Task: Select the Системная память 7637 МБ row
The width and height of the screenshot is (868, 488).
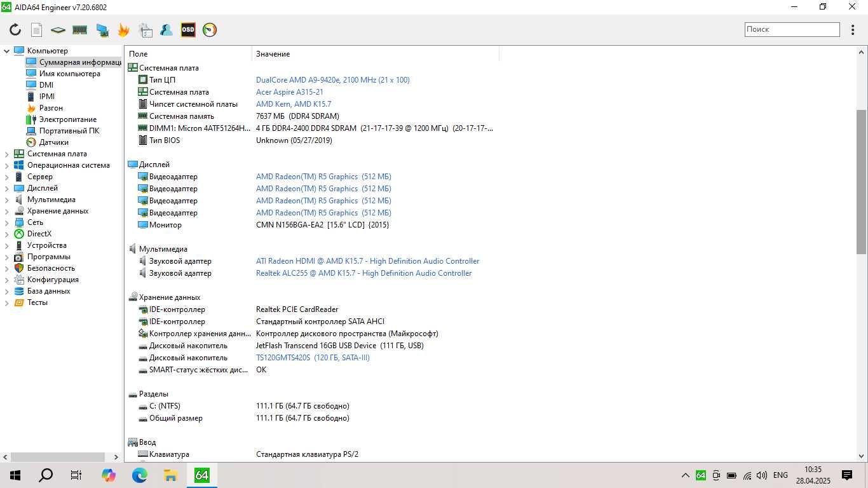Action: (311, 116)
